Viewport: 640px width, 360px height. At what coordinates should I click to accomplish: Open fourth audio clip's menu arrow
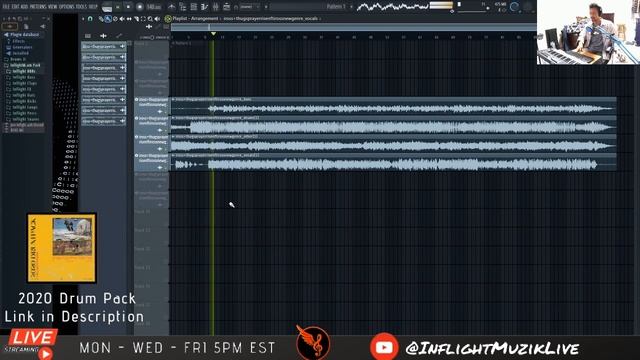tap(173, 156)
